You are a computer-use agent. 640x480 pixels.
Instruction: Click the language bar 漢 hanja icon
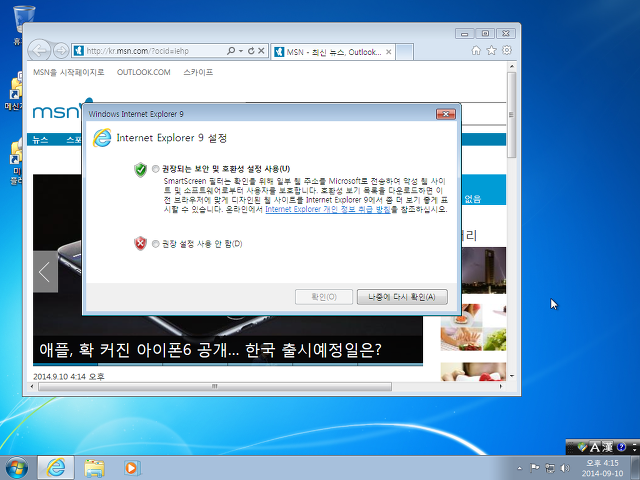click(x=608, y=447)
